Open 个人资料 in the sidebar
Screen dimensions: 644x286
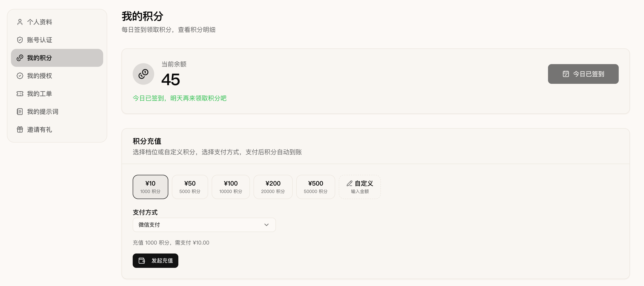pyautogui.click(x=57, y=22)
